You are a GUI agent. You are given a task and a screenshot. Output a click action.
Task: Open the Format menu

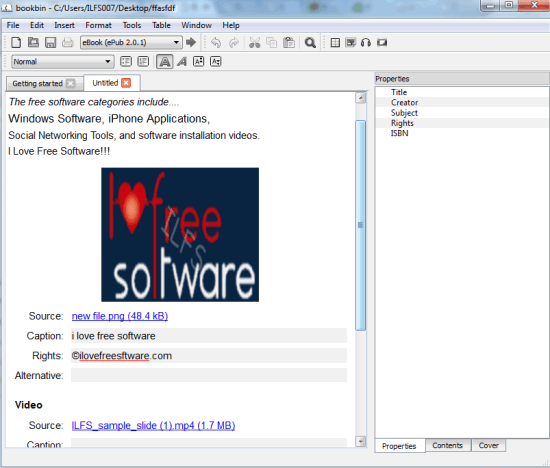[x=98, y=25]
